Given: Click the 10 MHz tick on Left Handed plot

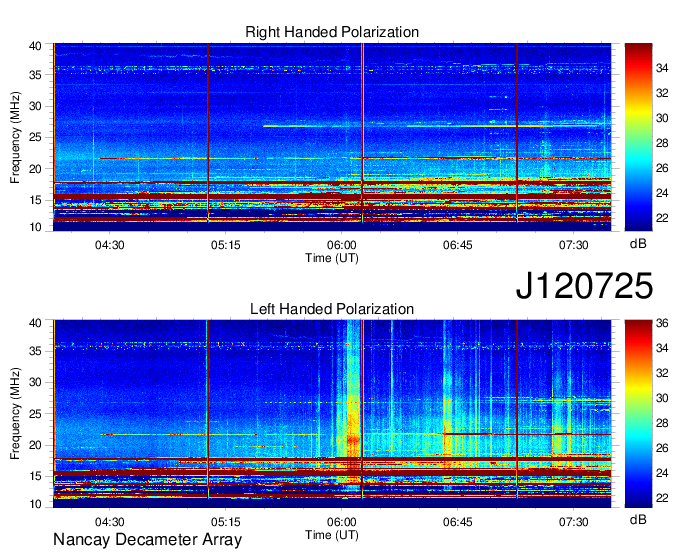Looking at the screenshot, I should [x=35, y=504].
